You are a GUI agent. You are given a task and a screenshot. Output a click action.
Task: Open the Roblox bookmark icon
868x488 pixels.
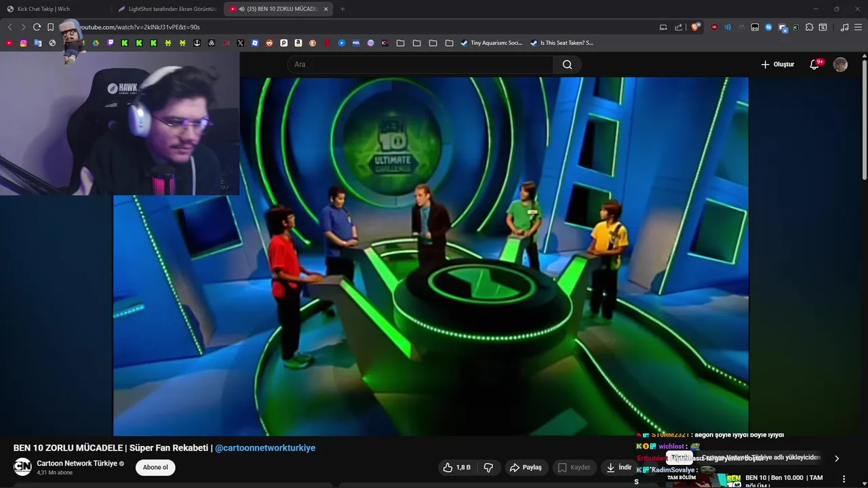pyautogui.click(x=255, y=43)
